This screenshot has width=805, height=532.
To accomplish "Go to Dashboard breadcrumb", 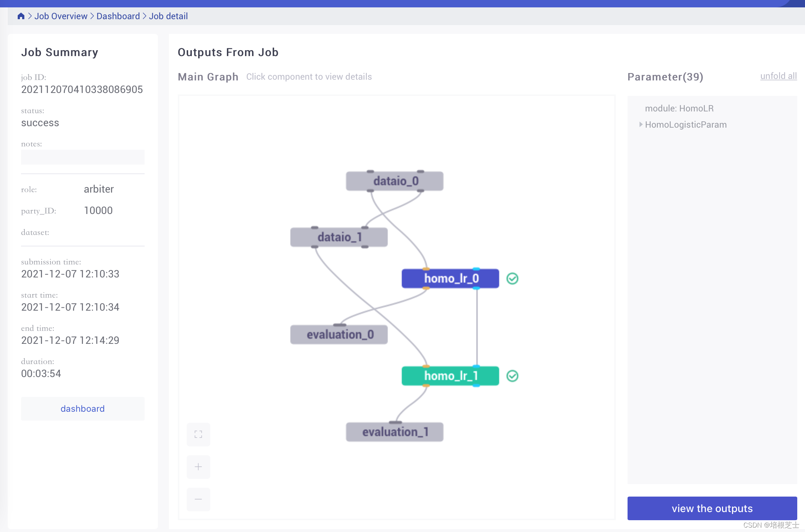I will (x=118, y=16).
